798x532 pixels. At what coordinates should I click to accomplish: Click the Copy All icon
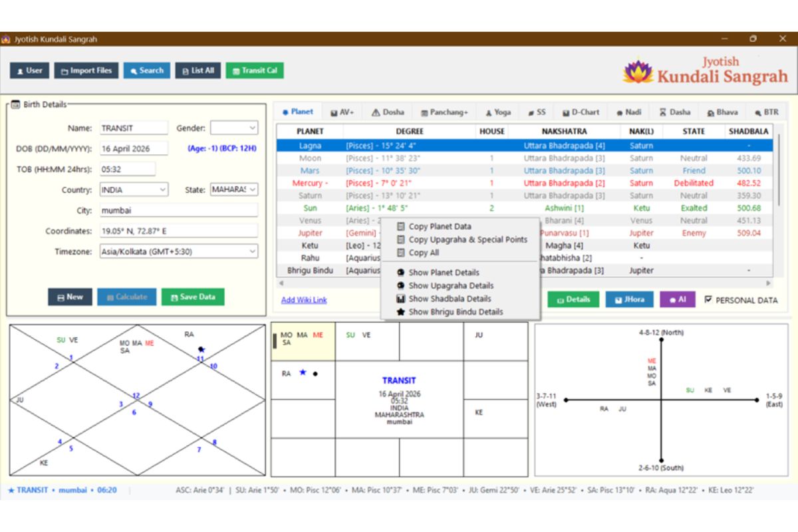click(x=400, y=253)
